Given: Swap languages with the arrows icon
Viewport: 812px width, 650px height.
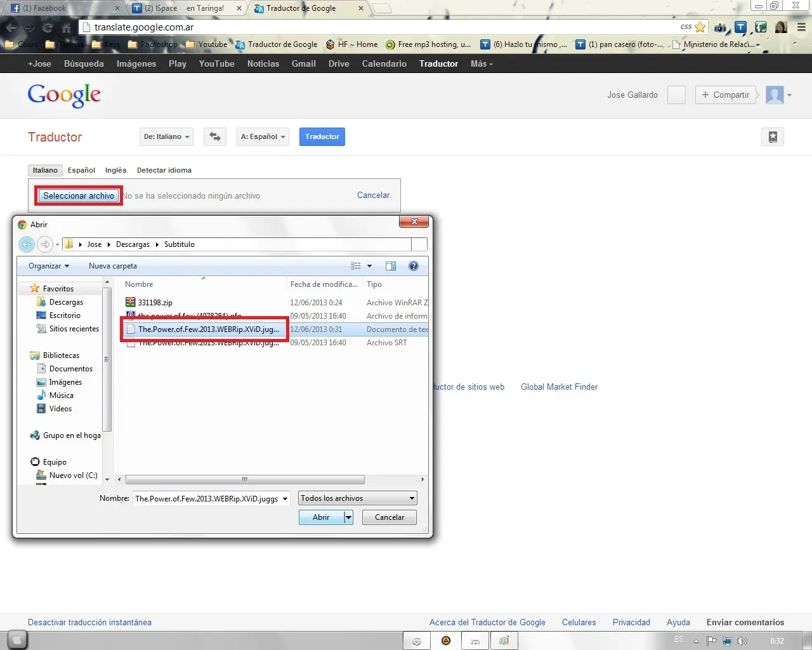Looking at the screenshot, I should point(215,136).
